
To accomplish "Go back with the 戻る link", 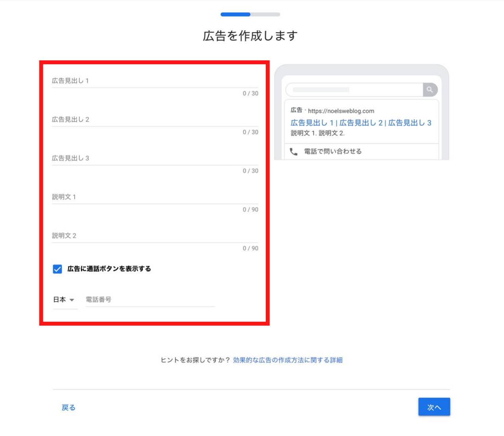I will (x=69, y=408).
